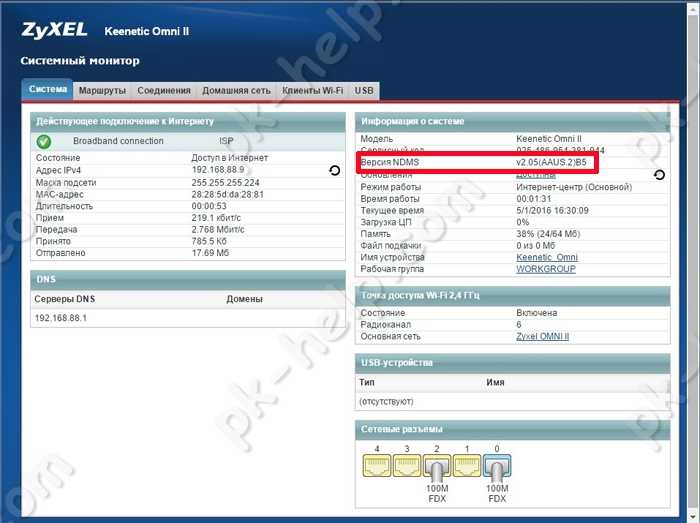Click network port 4 icon
This screenshot has height=523, width=700.
pos(377,465)
